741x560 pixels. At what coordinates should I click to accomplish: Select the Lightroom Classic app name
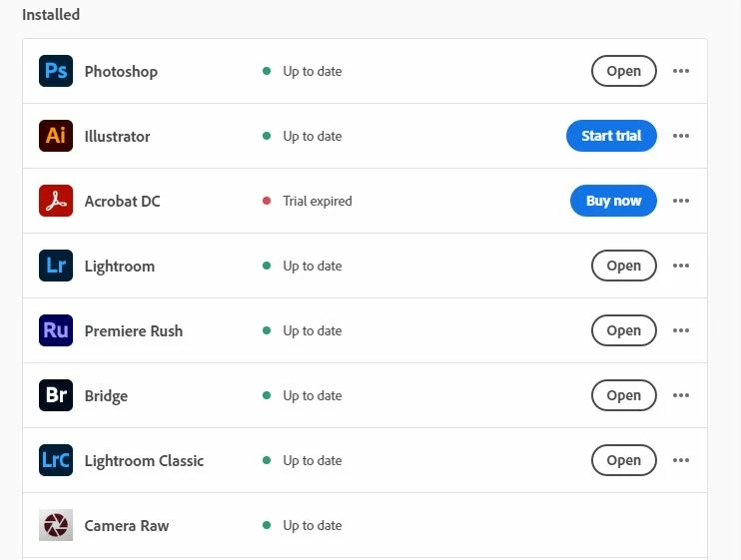pyautogui.click(x=144, y=461)
